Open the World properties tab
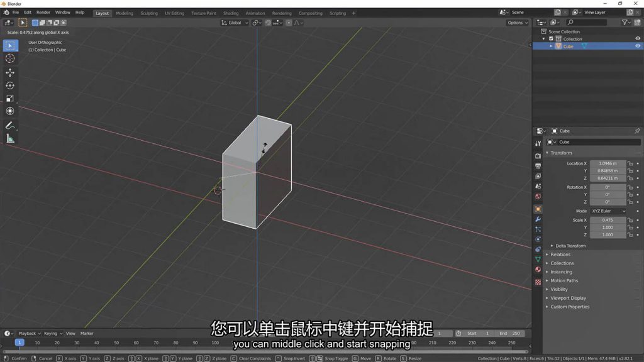Screen dimensions: 644x362 tap(538, 196)
